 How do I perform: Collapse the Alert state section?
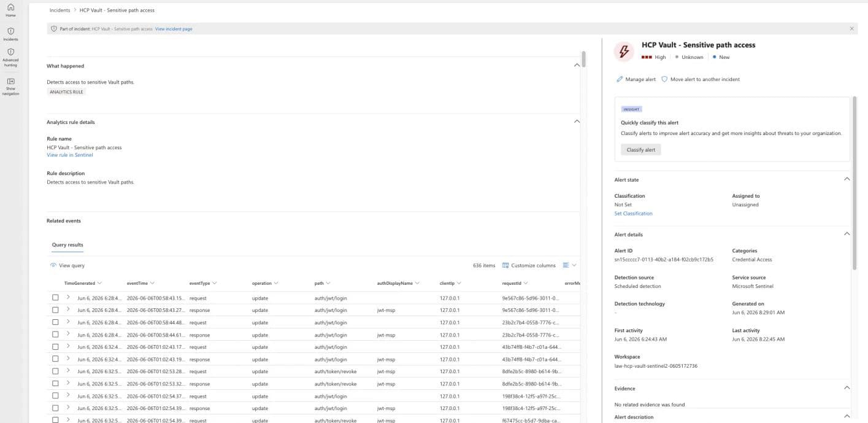[x=847, y=179]
